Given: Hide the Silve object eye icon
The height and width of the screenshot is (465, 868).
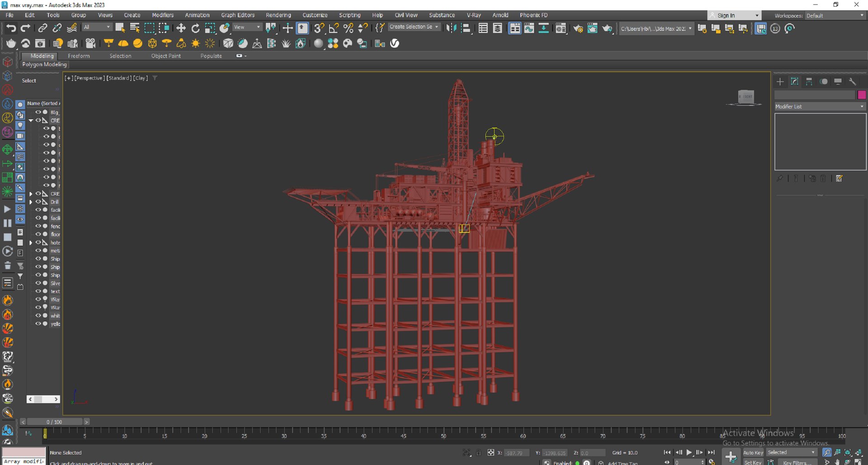Looking at the screenshot, I should 38,283.
